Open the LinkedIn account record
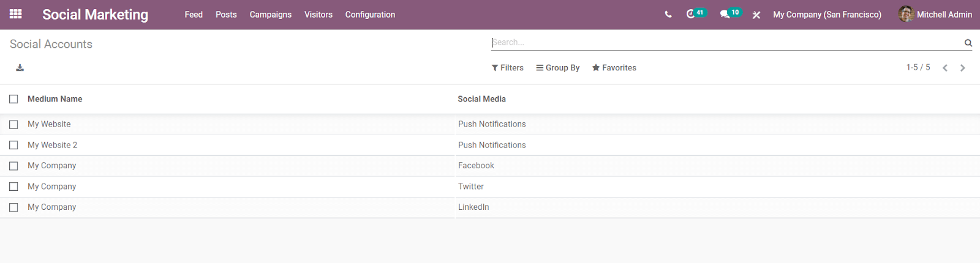980x263 pixels. (473, 207)
